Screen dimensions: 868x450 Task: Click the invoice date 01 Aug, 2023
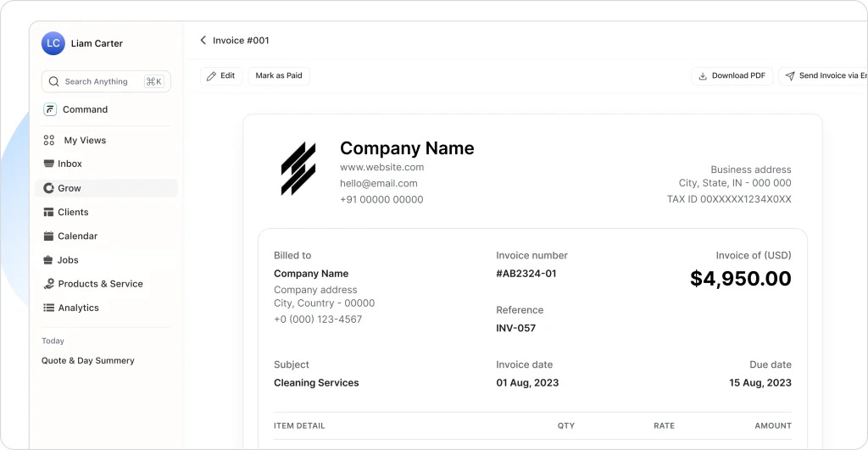(x=527, y=382)
